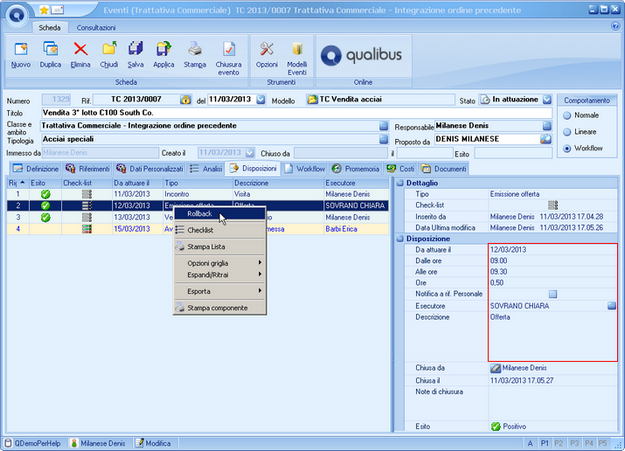Sort by the Da attuare il column header
Viewport: 625px width, 451px height.
click(x=138, y=183)
